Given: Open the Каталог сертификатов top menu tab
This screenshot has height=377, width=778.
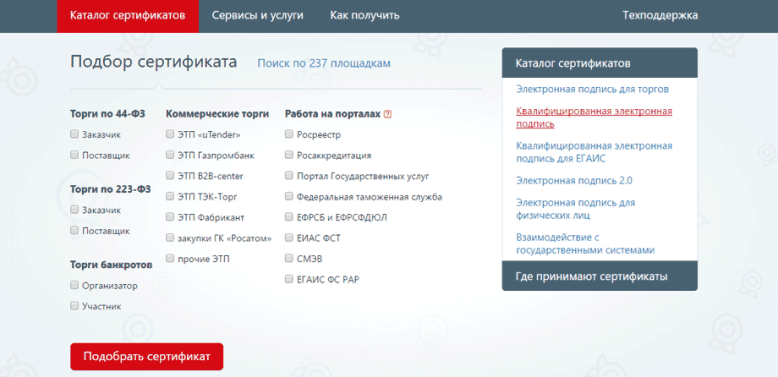Looking at the screenshot, I should tap(128, 15).
